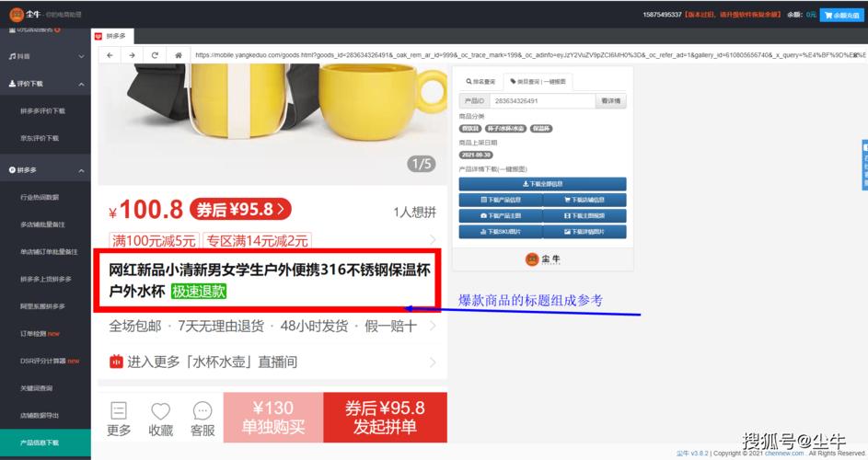Click the 券后¥95.8 coupon price badge
868x460 pixels.
click(x=240, y=209)
